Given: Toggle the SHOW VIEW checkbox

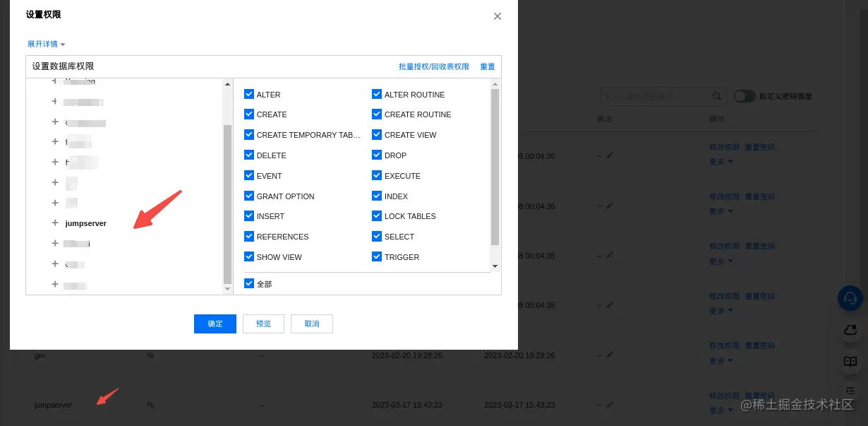Looking at the screenshot, I should 249,257.
